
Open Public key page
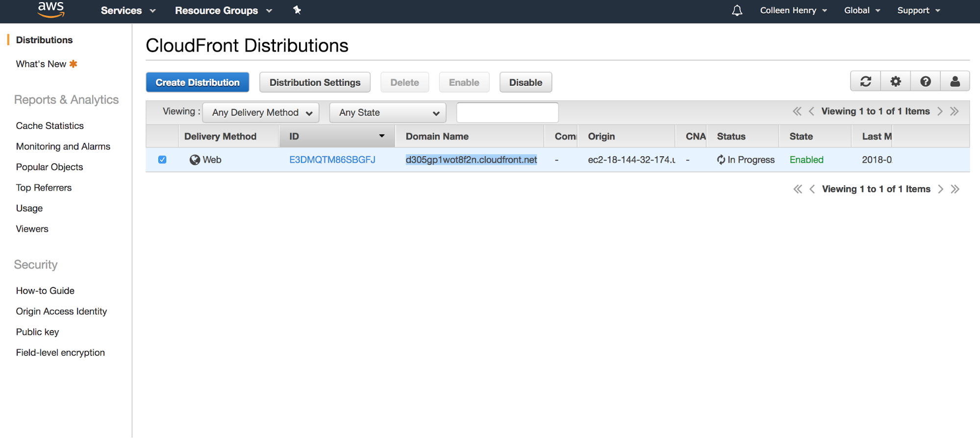click(37, 332)
